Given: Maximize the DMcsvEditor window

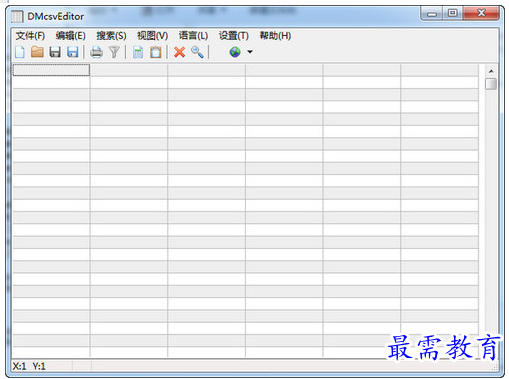Looking at the screenshot, I should [453, 13].
